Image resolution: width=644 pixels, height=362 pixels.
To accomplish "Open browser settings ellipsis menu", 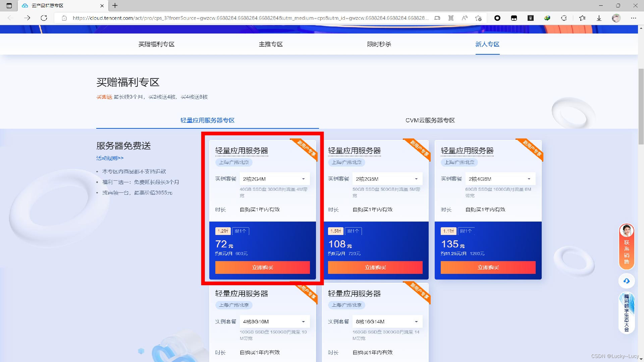I will [x=633, y=18].
